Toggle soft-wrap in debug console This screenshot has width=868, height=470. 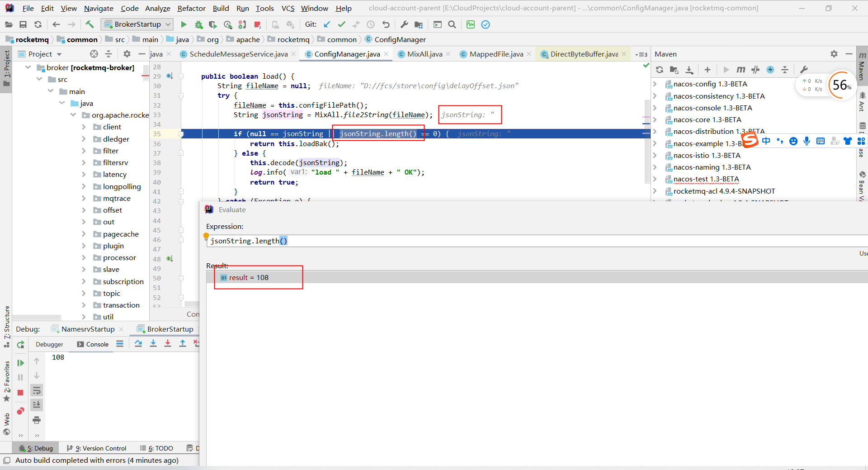(37, 390)
